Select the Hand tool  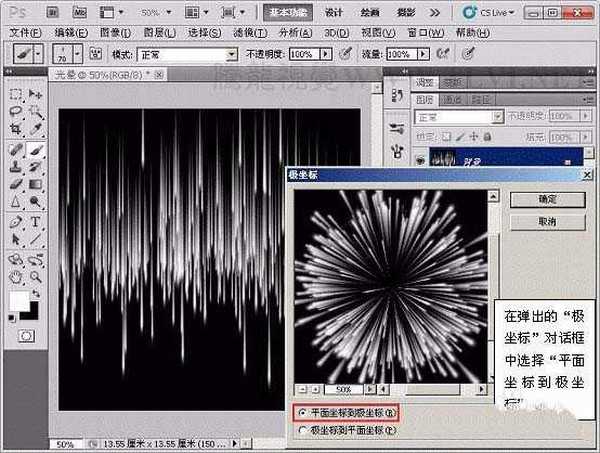[x=16, y=275]
